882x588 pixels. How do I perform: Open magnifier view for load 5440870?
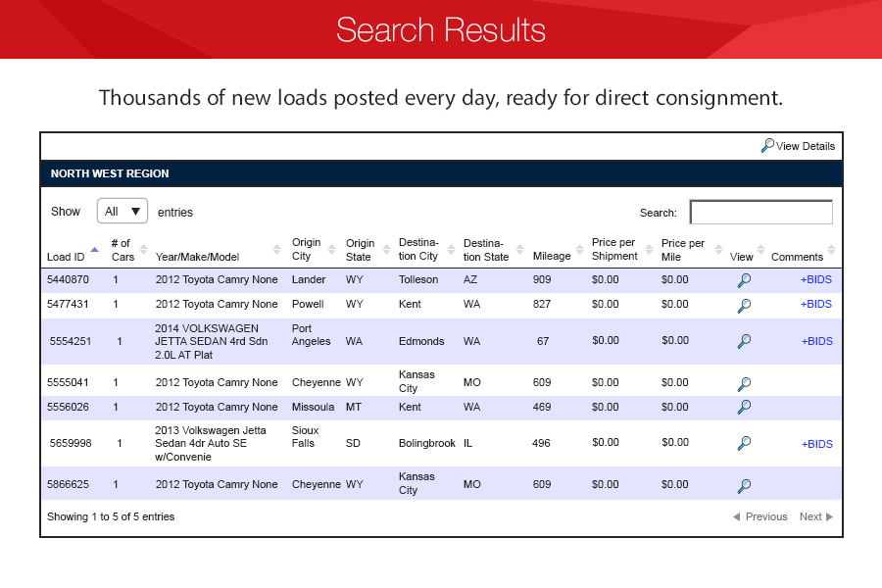(744, 280)
